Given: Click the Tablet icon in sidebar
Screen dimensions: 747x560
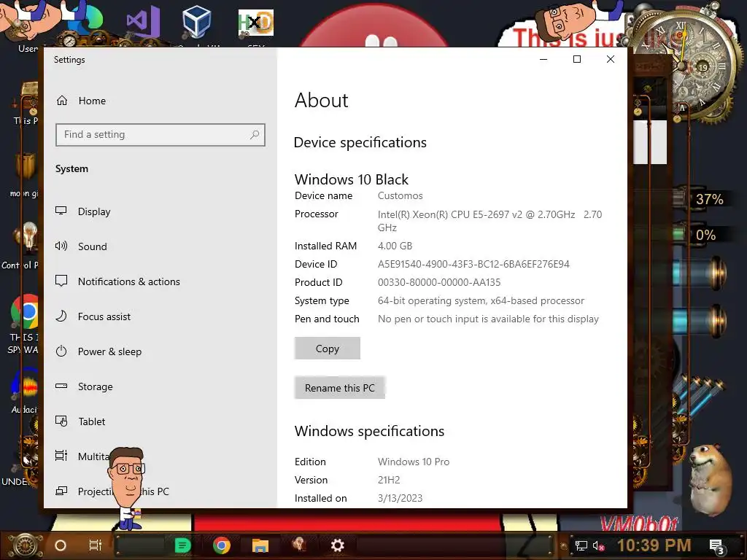Looking at the screenshot, I should (x=61, y=421).
